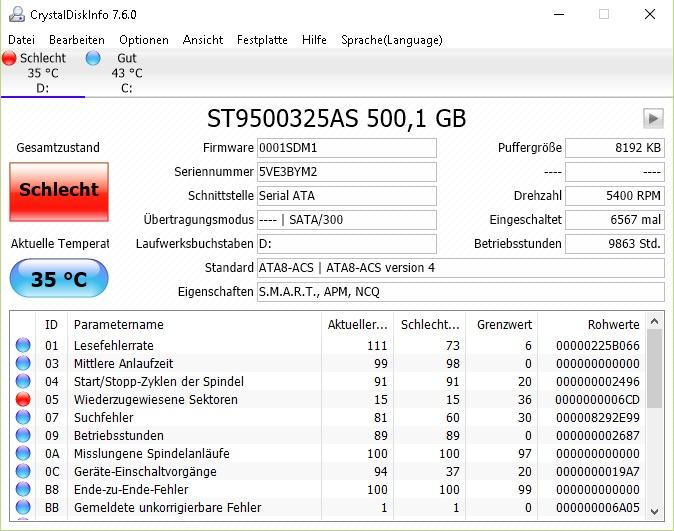Click scrollbar down arrow in SMART list

pos(654,512)
